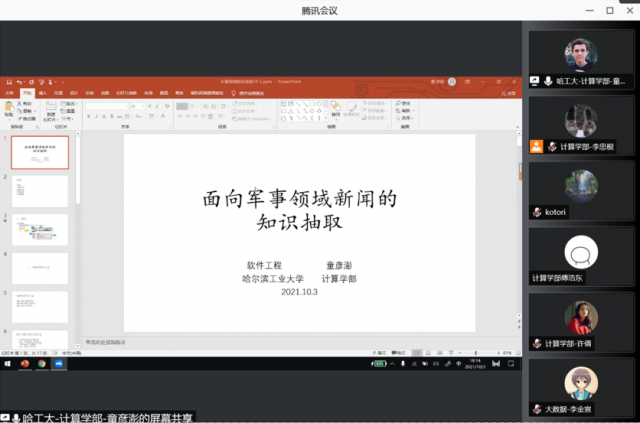Open the 文件 (File) tab
This screenshot has width=640, height=423.
(x=10, y=93)
